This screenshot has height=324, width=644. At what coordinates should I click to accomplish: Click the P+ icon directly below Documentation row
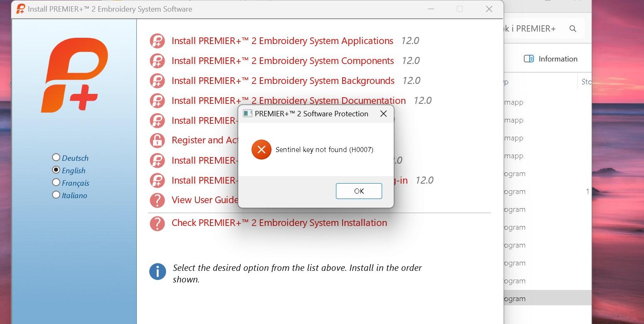(x=157, y=120)
